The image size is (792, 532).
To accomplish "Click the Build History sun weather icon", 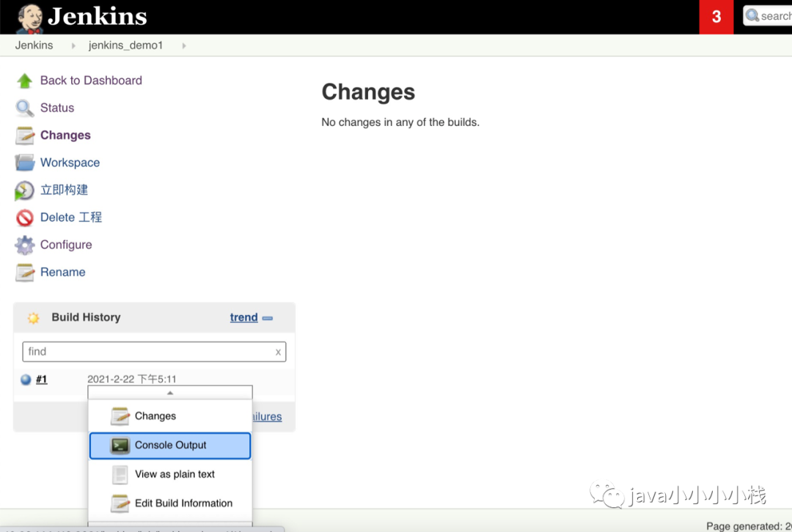I will point(33,318).
